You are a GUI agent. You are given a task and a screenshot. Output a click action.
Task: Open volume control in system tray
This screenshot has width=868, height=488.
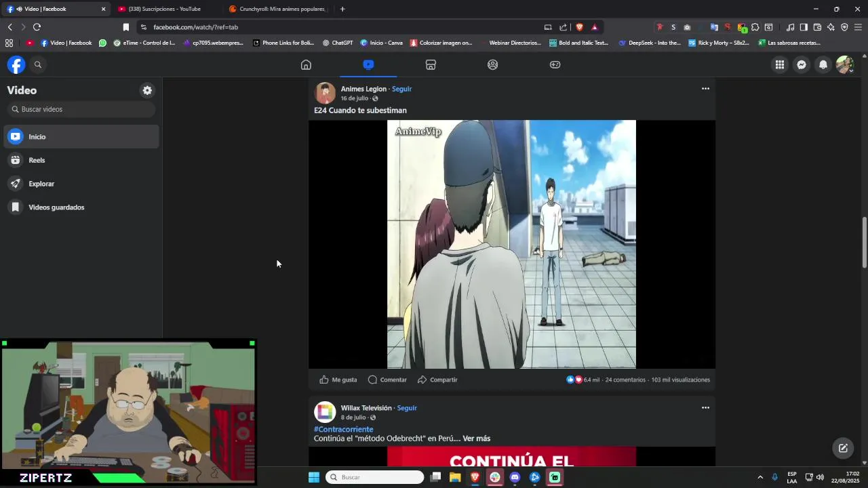pyautogui.click(x=820, y=477)
